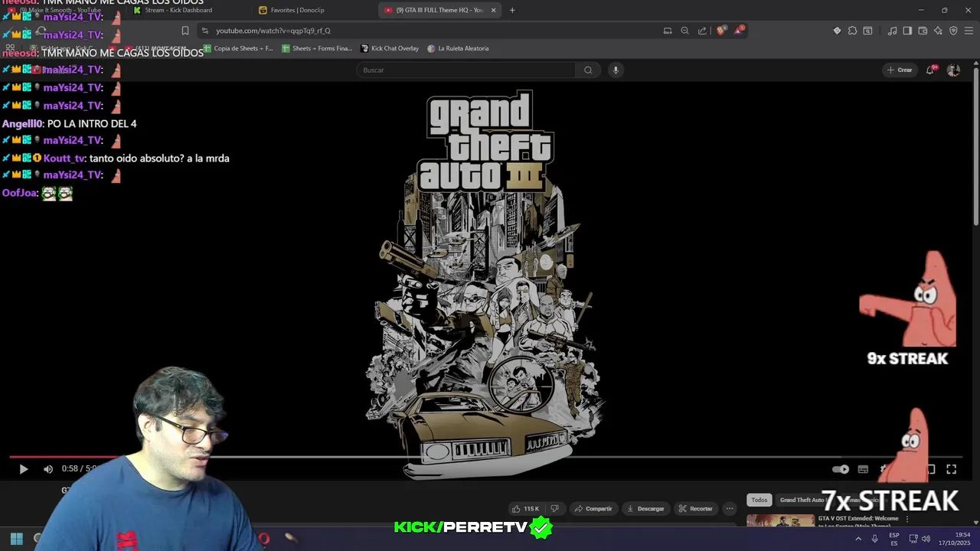The height and width of the screenshot is (551, 980).
Task: Open the Windows Start button
Action: pos(16,539)
